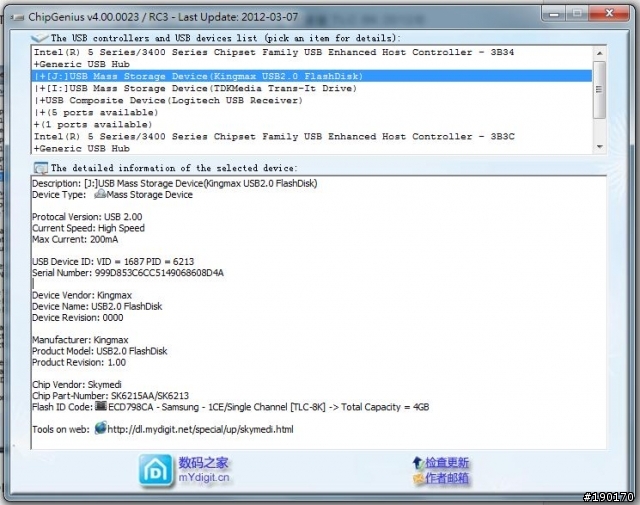The image size is (640, 505).
Task: Minimize the ChipGenius window
Action: pos(553,14)
